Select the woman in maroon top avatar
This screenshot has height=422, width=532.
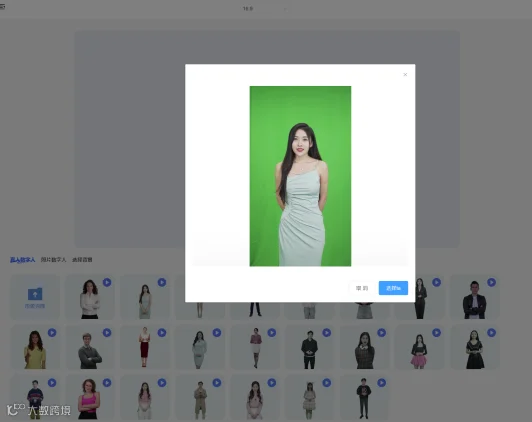coord(255,348)
